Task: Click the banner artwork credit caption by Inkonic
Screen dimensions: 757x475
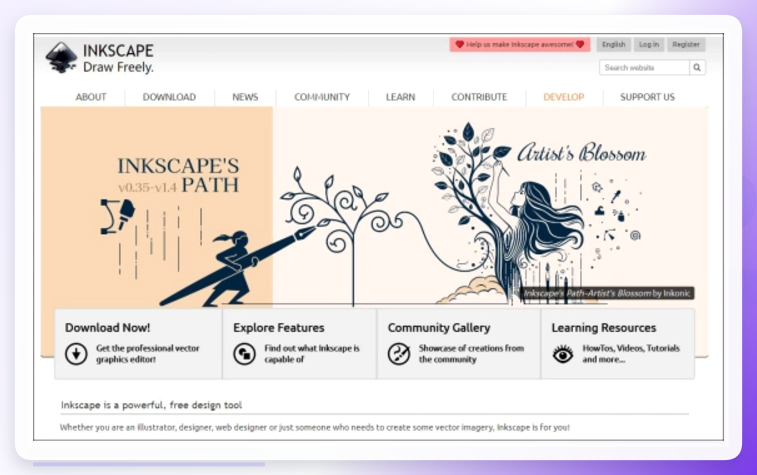Action: coord(607,293)
